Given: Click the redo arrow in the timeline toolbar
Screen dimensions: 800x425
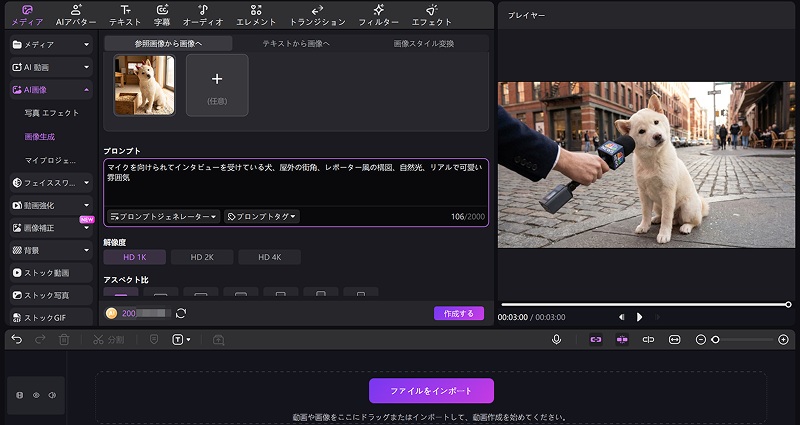Looking at the screenshot, I should click(40, 339).
